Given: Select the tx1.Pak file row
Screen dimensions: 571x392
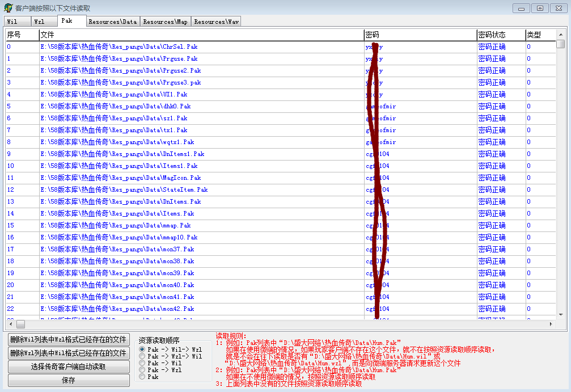Looking at the screenshot, I should [x=281, y=130].
